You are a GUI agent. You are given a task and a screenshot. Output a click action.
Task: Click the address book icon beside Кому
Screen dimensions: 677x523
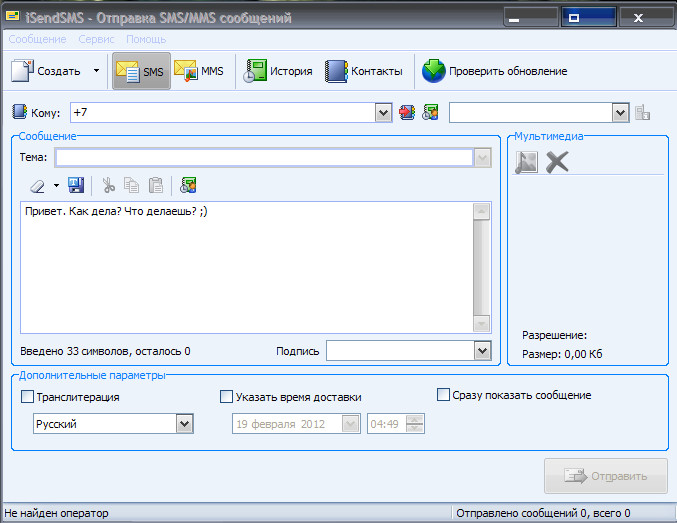click(x=19, y=112)
